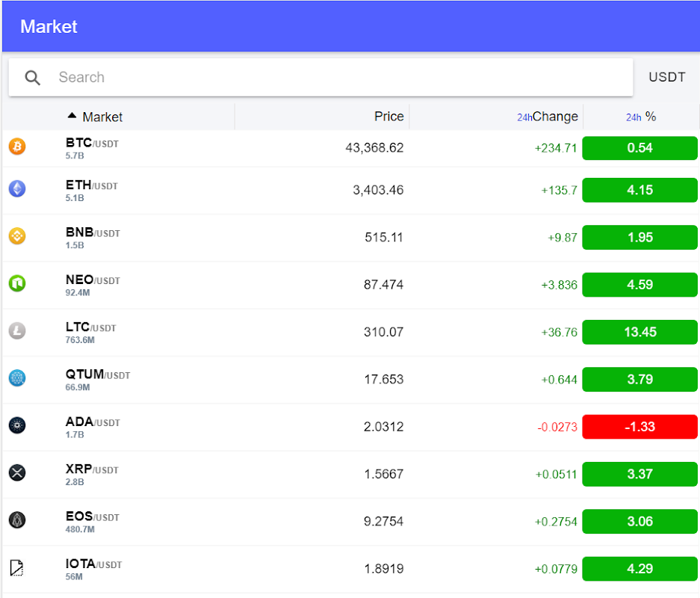Open the NEO/USDT market pair

[93, 280]
